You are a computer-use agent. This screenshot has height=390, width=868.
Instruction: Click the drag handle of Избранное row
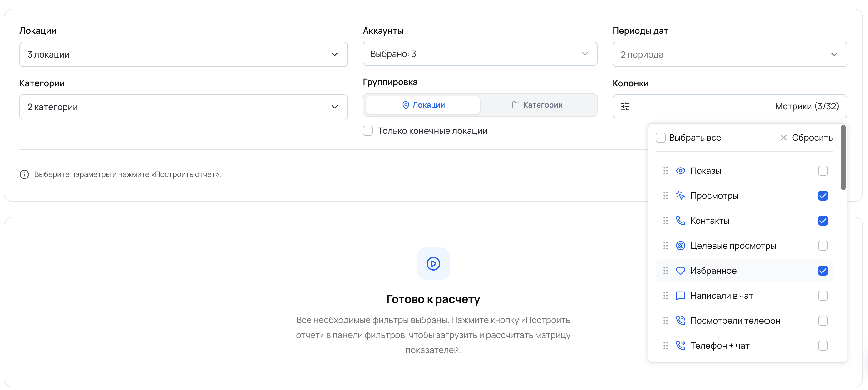[x=665, y=271]
